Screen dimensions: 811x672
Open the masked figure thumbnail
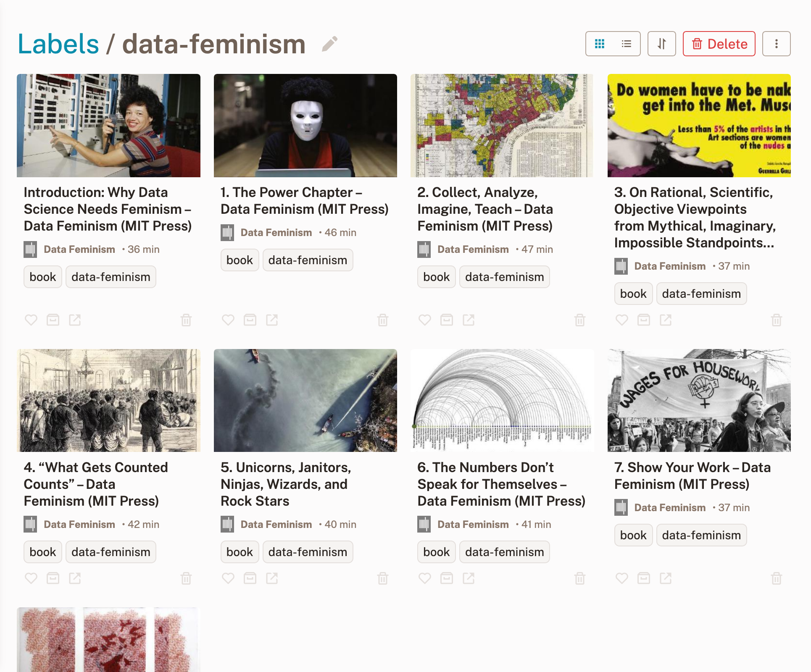pos(305,126)
